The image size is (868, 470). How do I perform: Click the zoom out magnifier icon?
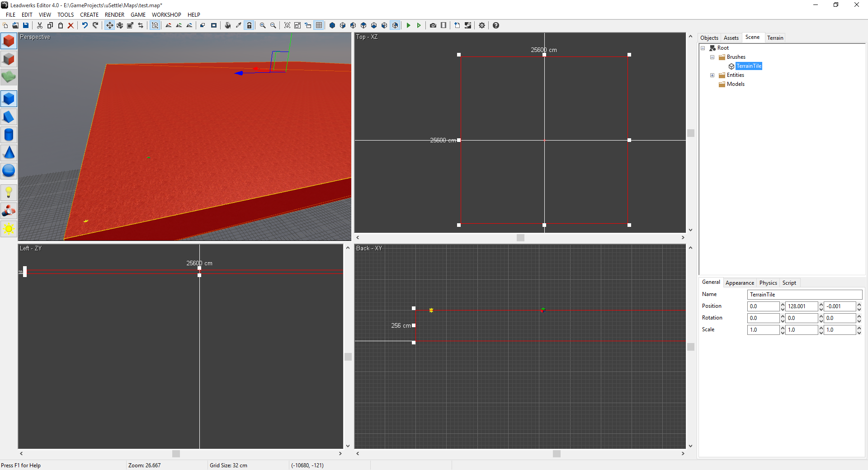(x=273, y=25)
